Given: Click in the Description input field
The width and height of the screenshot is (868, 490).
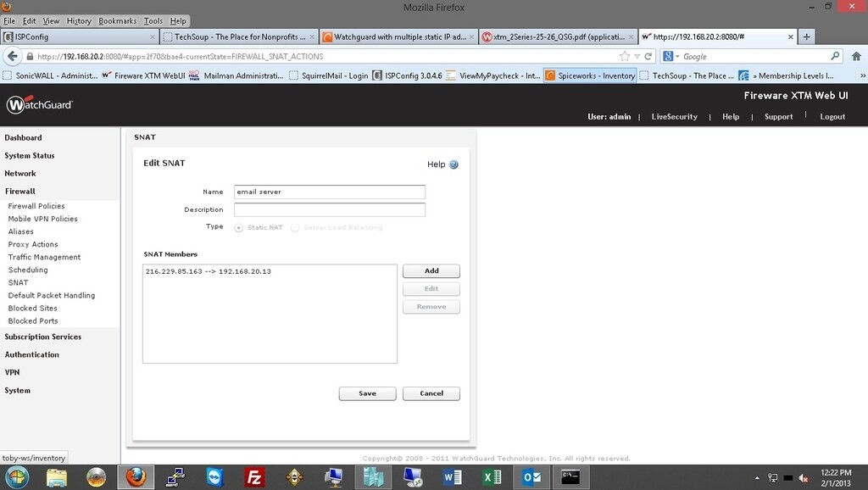Looking at the screenshot, I should [329, 209].
